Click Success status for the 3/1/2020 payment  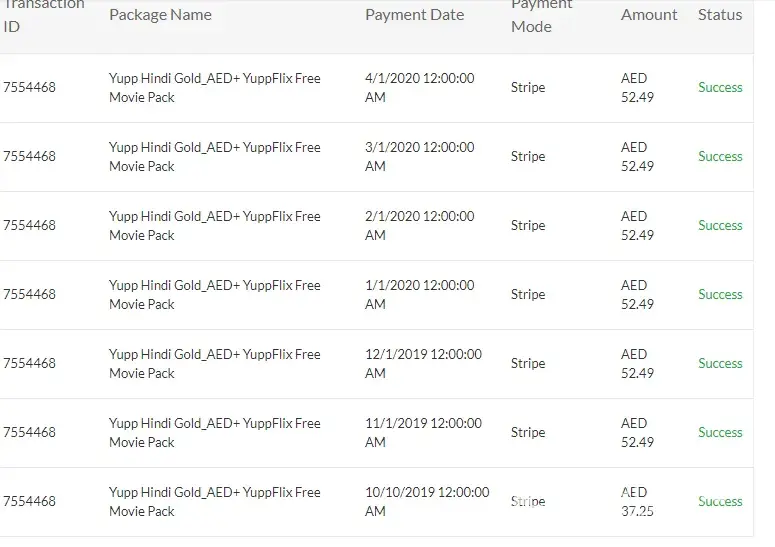[720, 157]
